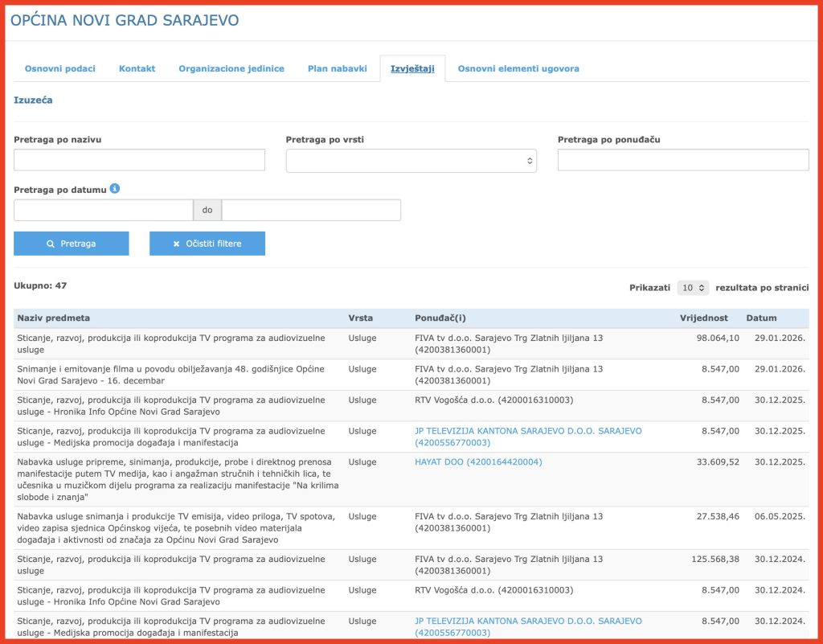Screen dimensions: 823x644
Task: Open the Kontakt tab
Action: click(137, 68)
